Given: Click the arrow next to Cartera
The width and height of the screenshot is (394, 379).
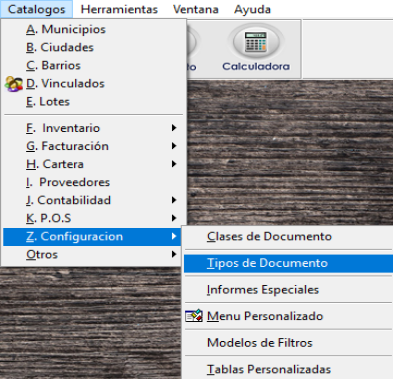Looking at the screenshot, I should pyautogui.click(x=174, y=164).
